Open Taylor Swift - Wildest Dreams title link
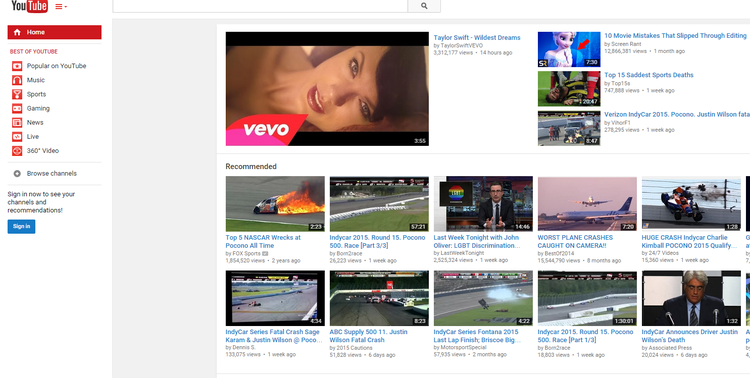Screen dimensions: 750x378 (x=477, y=37)
